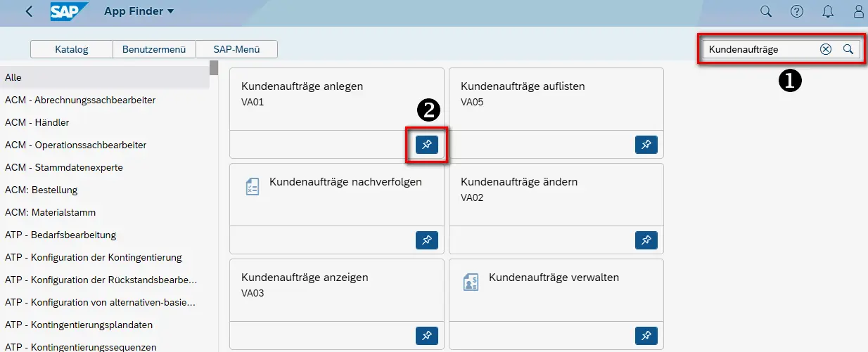868x352 pixels.
Task: Clear the Kundenaufträge search text
Action: pos(826,49)
